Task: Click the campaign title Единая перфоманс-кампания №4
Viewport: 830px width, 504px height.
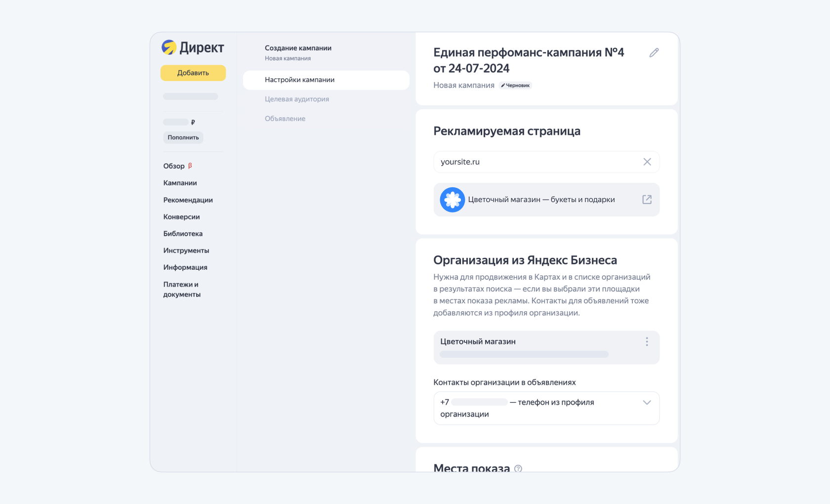Action: coord(529,60)
